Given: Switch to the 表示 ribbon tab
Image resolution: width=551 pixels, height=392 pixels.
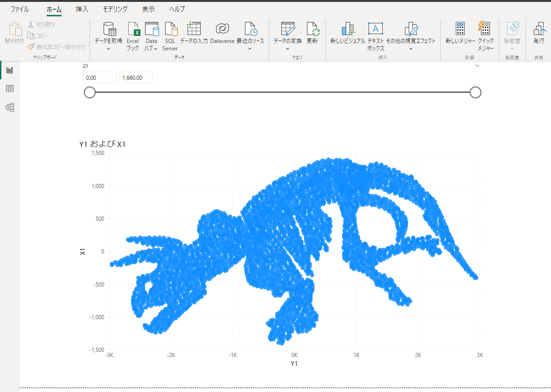Looking at the screenshot, I should coord(148,9).
